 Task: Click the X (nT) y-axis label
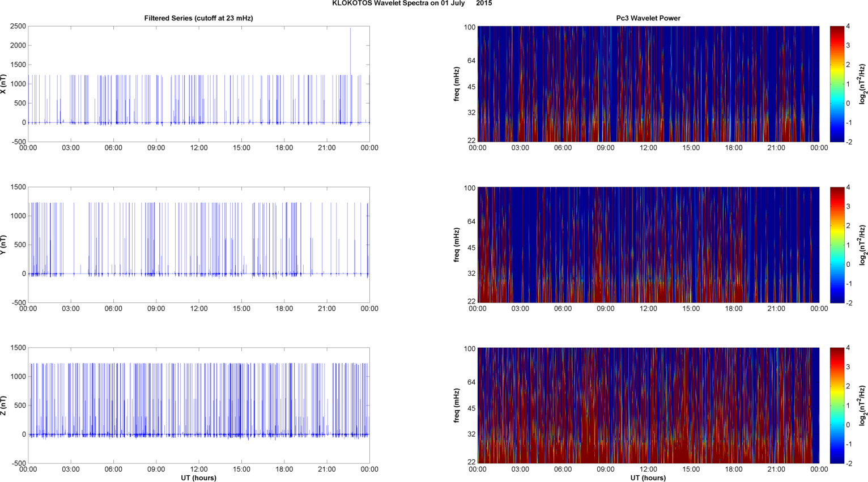(3, 84)
